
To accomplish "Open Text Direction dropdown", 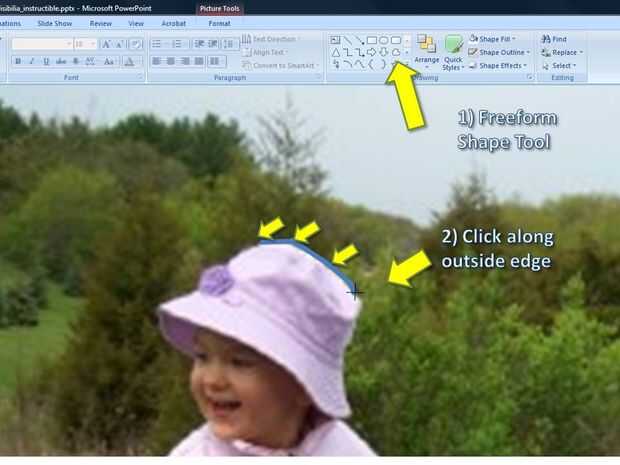I will [x=270, y=39].
